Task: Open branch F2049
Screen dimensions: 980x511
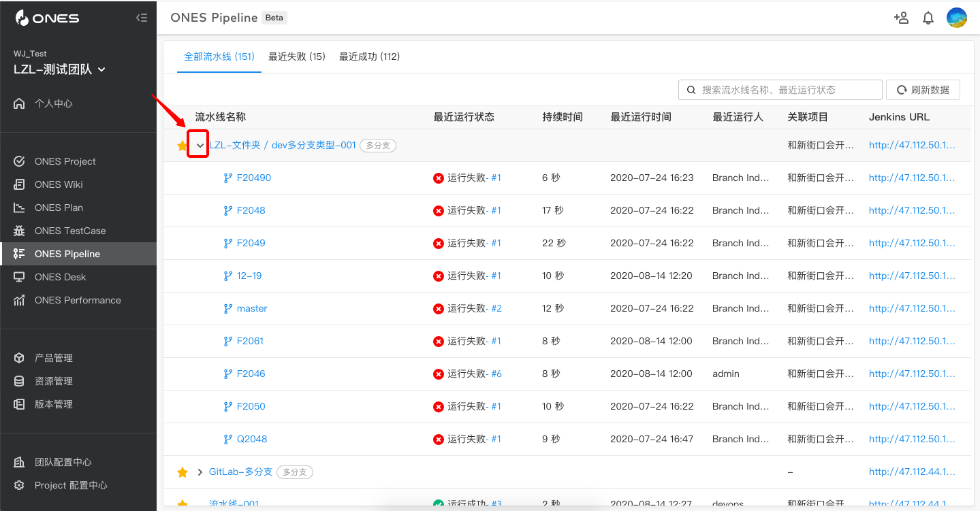Action: pos(251,243)
